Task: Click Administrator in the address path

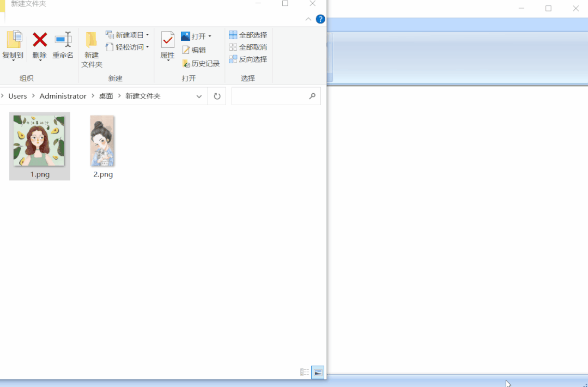Action: (x=63, y=96)
